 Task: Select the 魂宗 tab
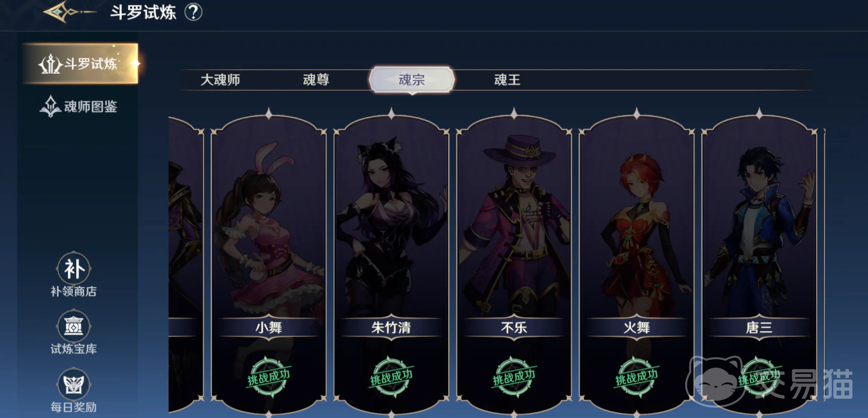click(x=412, y=80)
